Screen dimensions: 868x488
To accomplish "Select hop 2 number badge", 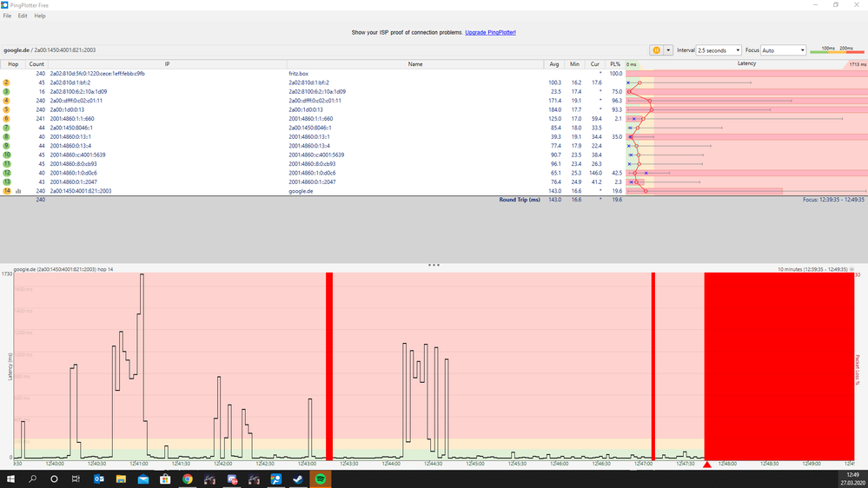I will (x=7, y=82).
